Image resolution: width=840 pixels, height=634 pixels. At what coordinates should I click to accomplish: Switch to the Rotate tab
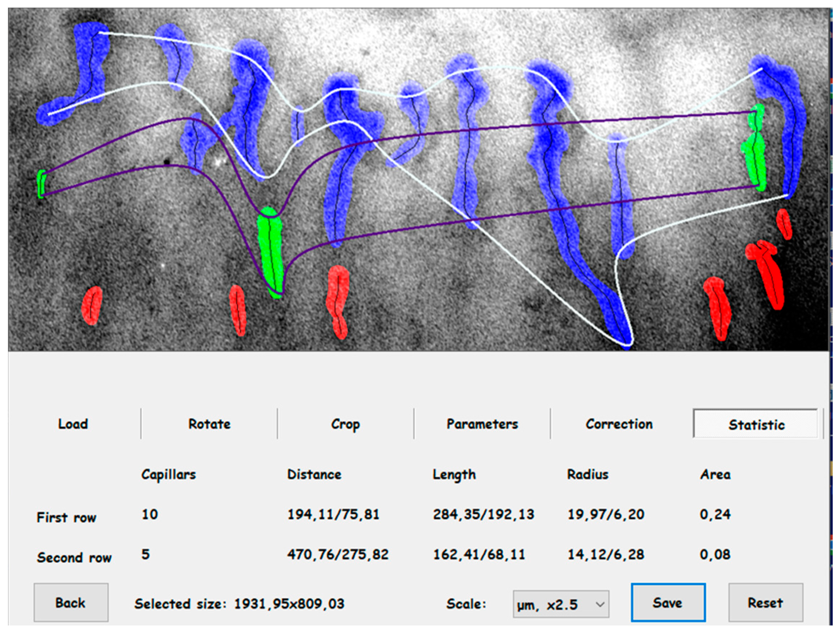click(x=209, y=424)
